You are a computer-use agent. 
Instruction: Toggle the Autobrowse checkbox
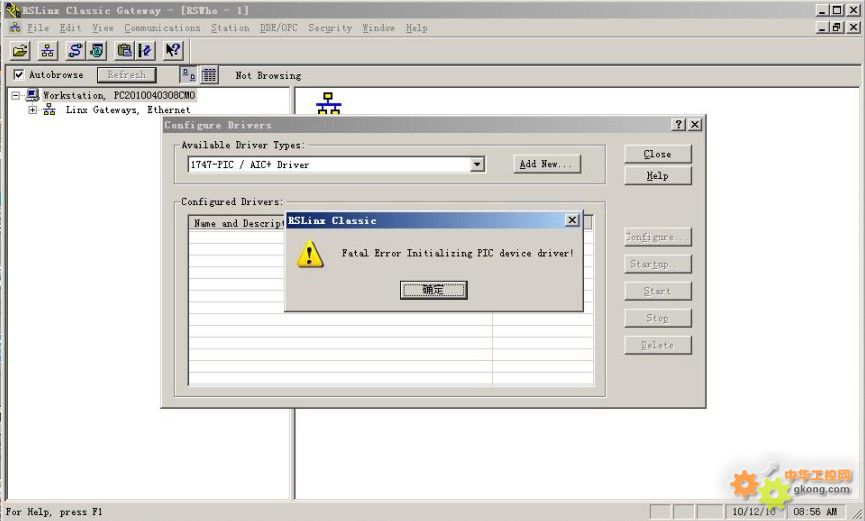pyautogui.click(x=19, y=75)
